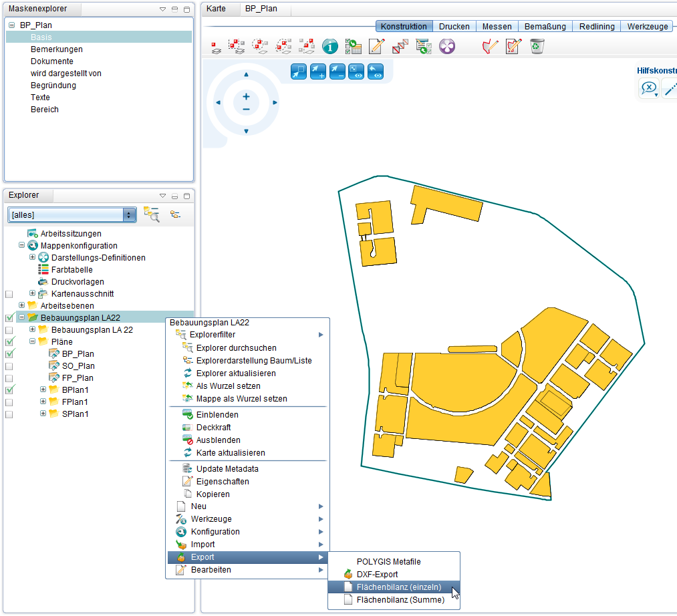Collapse the Mappenkonfiguration tree node
677x616 pixels.
point(21,246)
